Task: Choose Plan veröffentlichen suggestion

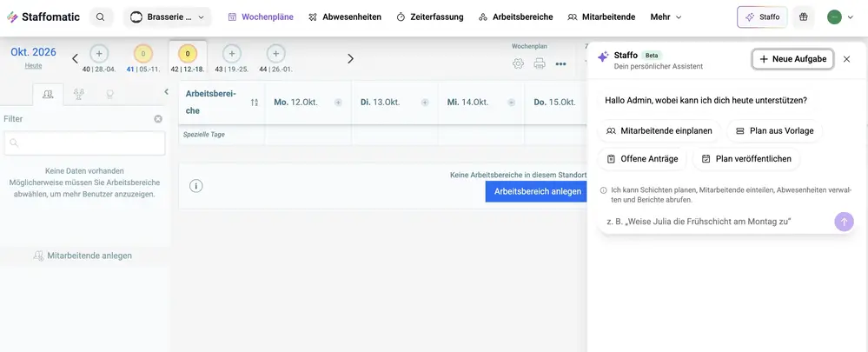Action: tap(746, 159)
